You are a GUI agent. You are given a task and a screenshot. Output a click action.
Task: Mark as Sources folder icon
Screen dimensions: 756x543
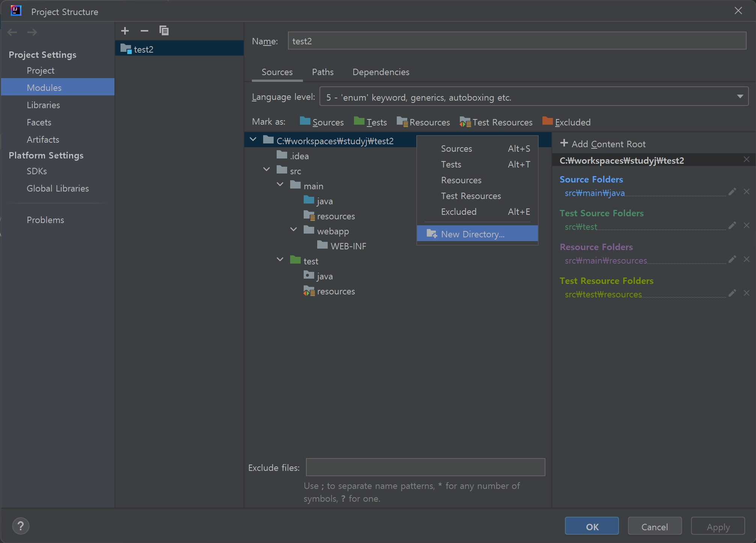305,122
